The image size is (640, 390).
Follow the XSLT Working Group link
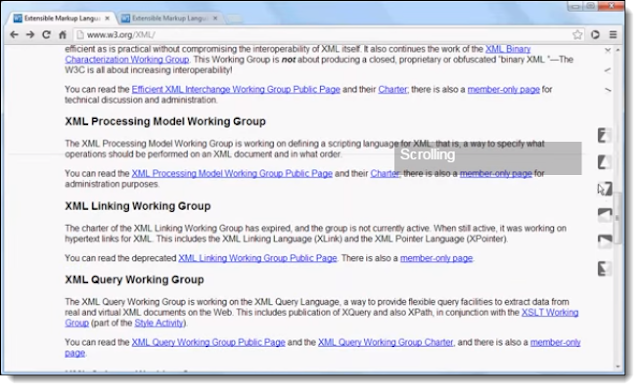(x=550, y=312)
